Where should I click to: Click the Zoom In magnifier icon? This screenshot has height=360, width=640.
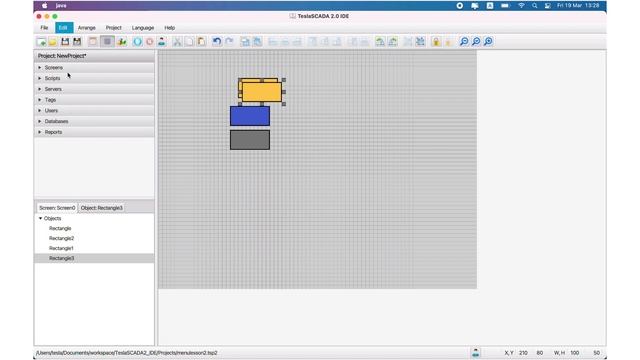tap(488, 42)
